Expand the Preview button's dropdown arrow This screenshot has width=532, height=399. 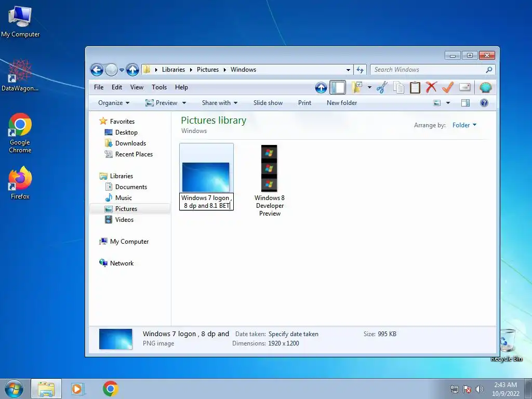coord(184,103)
